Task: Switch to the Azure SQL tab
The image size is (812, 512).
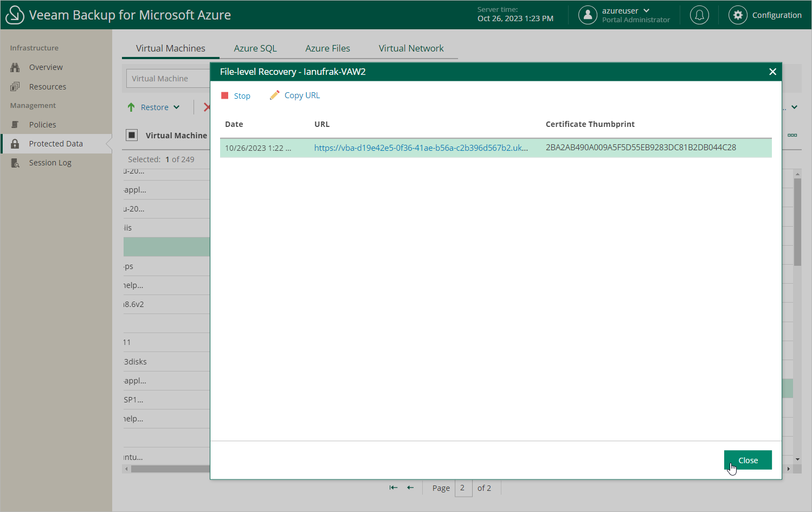Action: pyautogui.click(x=255, y=48)
